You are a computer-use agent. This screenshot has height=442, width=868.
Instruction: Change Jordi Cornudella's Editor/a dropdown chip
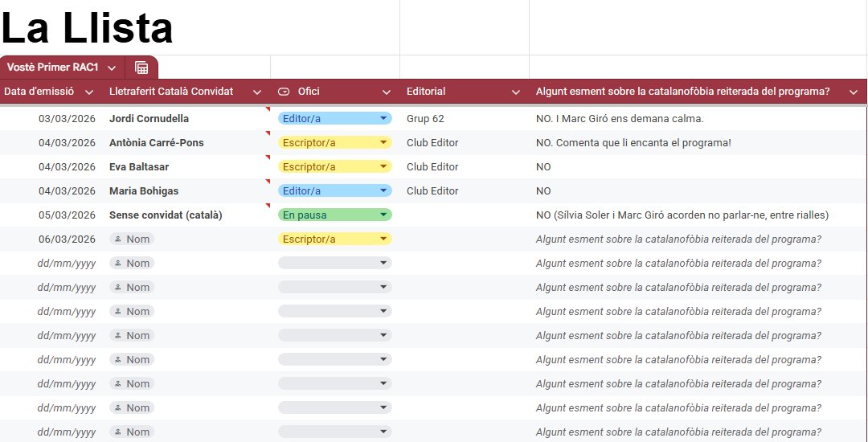335,118
